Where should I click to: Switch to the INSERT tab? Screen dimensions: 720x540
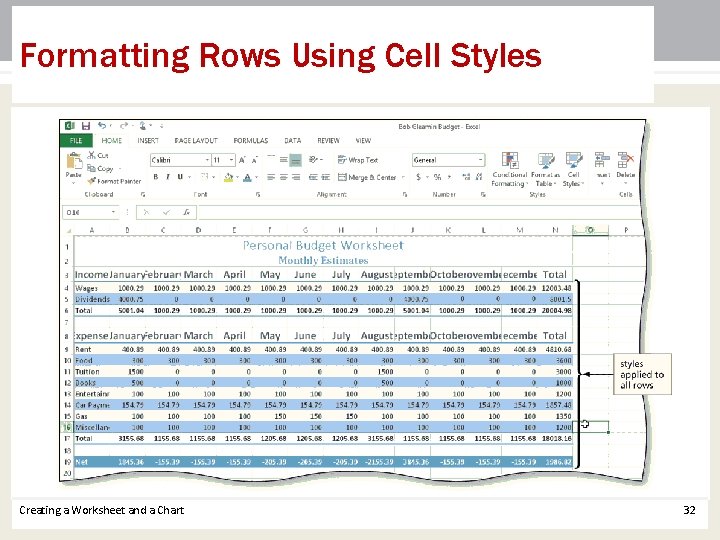148,141
